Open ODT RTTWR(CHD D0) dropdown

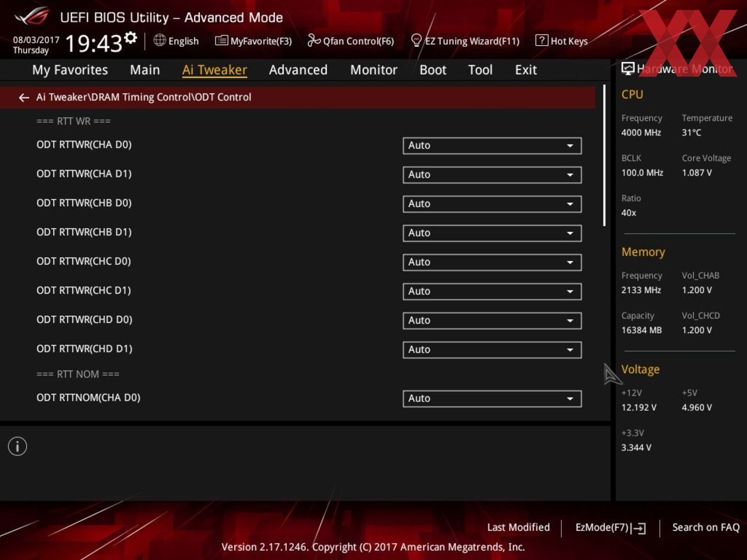pos(492,320)
